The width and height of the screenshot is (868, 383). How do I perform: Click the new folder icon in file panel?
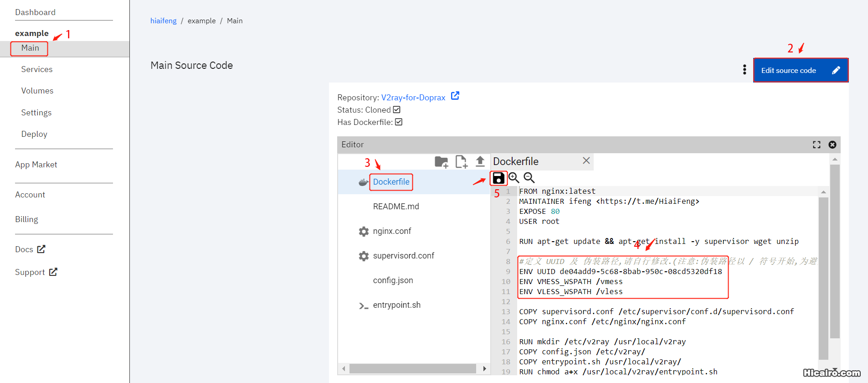(441, 162)
